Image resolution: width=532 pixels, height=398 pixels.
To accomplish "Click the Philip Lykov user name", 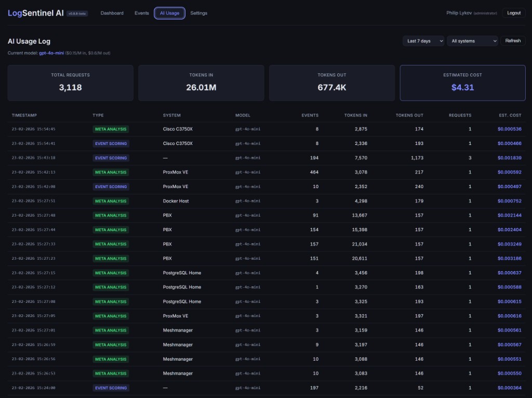I will pyautogui.click(x=459, y=13).
